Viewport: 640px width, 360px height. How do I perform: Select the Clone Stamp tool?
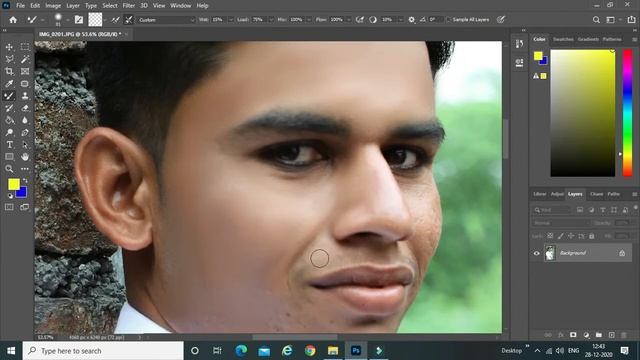(25, 96)
